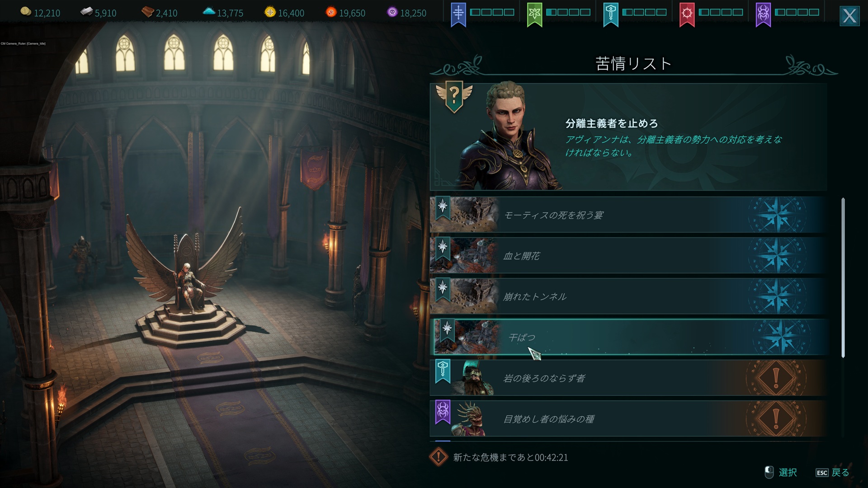Open 目覚めし者の悩みの種 complaint
868x488 pixels.
coord(628,419)
